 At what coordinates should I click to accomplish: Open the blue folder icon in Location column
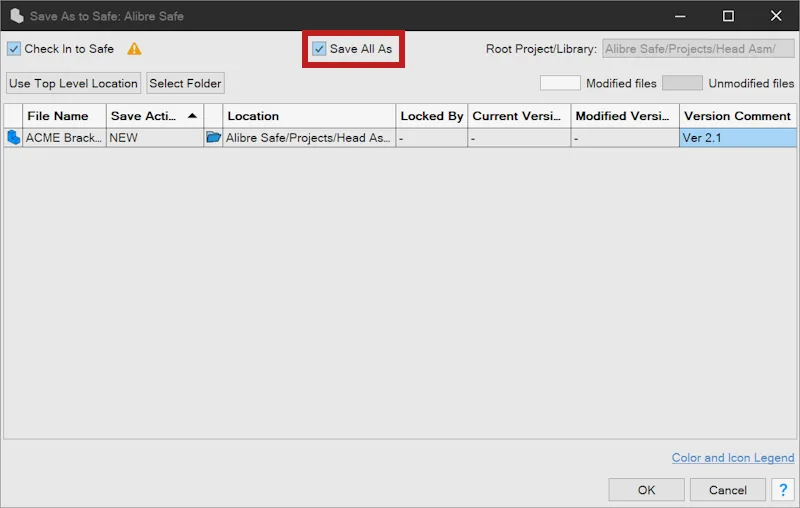pos(213,137)
